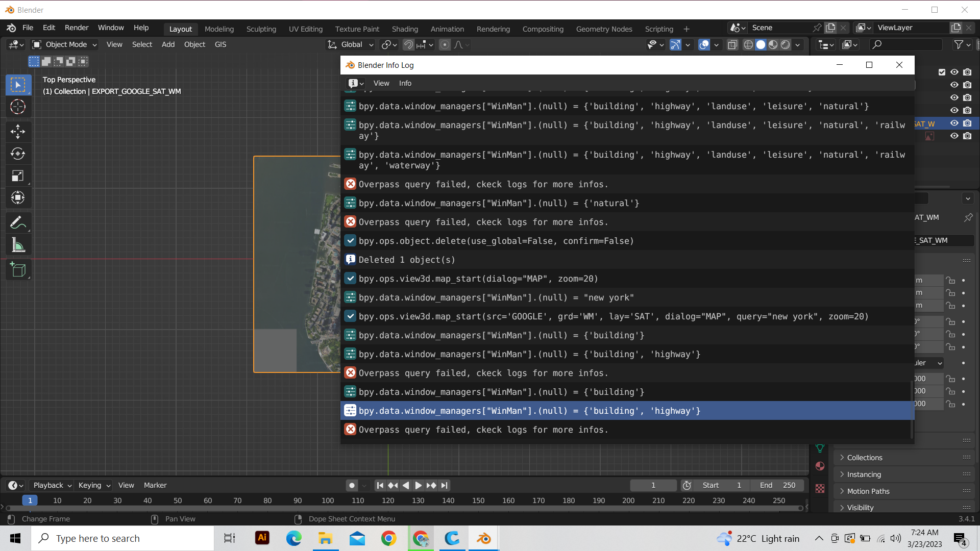Toggle snapping magnet icon

[408, 45]
